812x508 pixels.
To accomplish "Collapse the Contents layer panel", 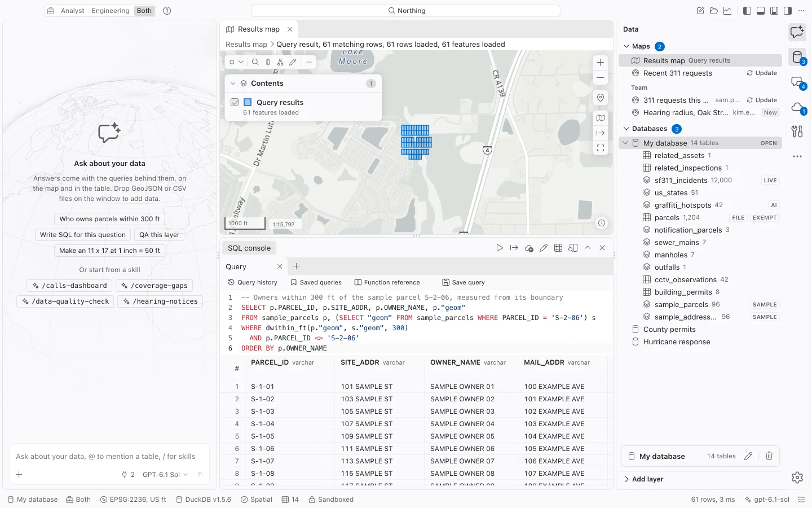I will click(x=233, y=83).
